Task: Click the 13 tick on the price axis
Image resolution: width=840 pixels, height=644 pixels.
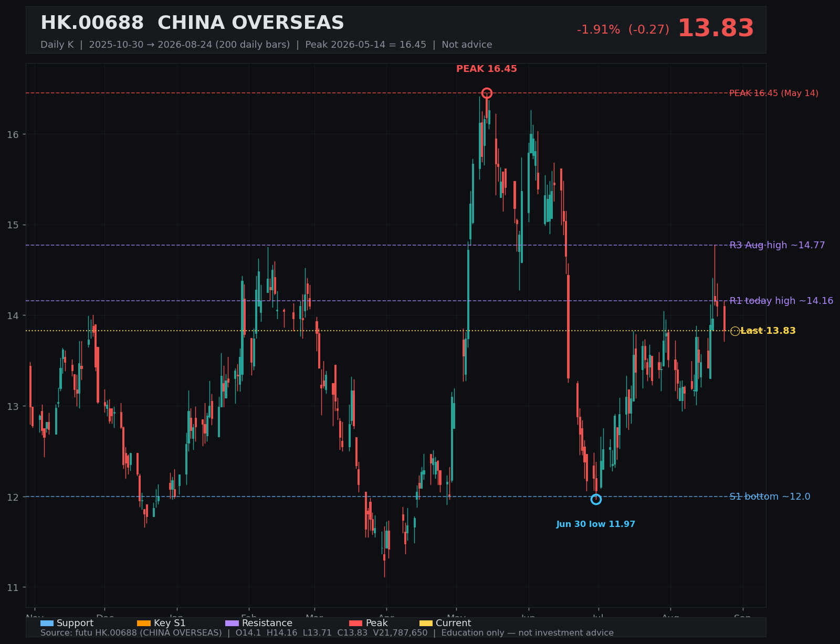Action: point(13,406)
